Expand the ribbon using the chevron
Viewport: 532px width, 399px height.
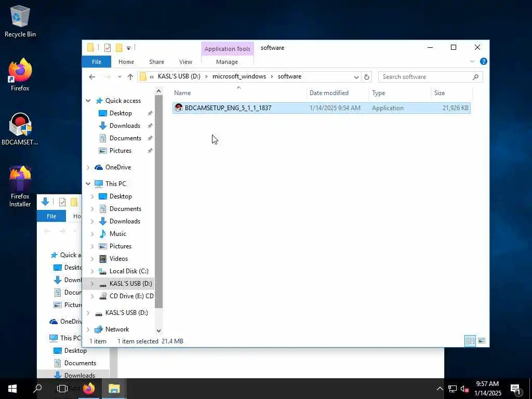(472, 61)
